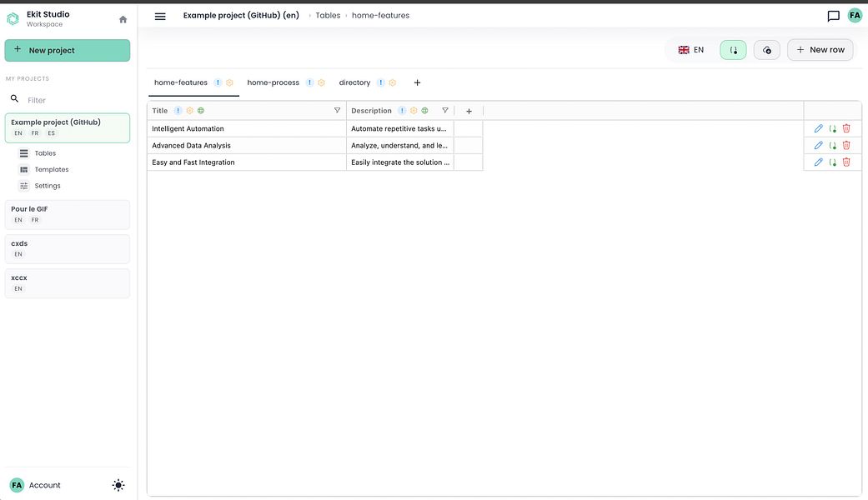The width and height of the screenshot is (868, 500).
Task: Switch to the home-features tab
Action: tap(181, 82)
